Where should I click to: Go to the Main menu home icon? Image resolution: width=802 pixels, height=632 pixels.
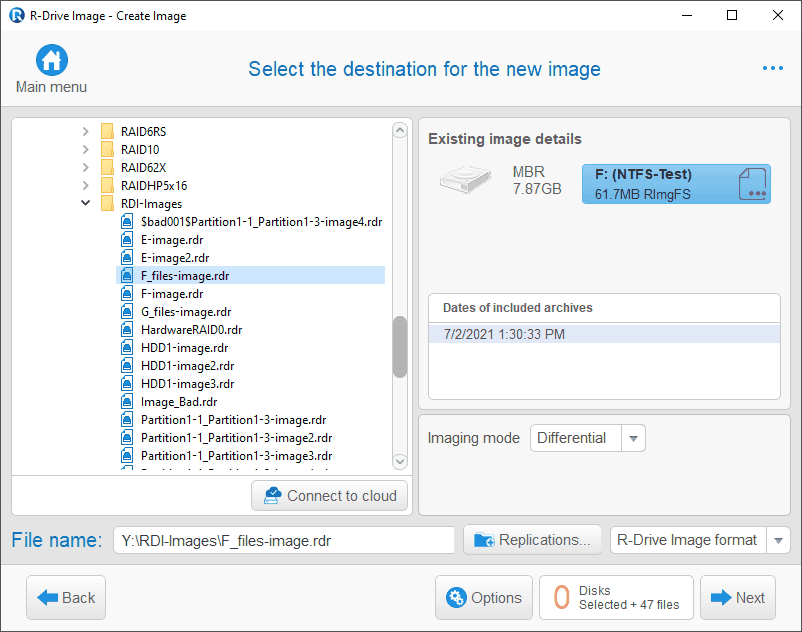tap(52, 60)
